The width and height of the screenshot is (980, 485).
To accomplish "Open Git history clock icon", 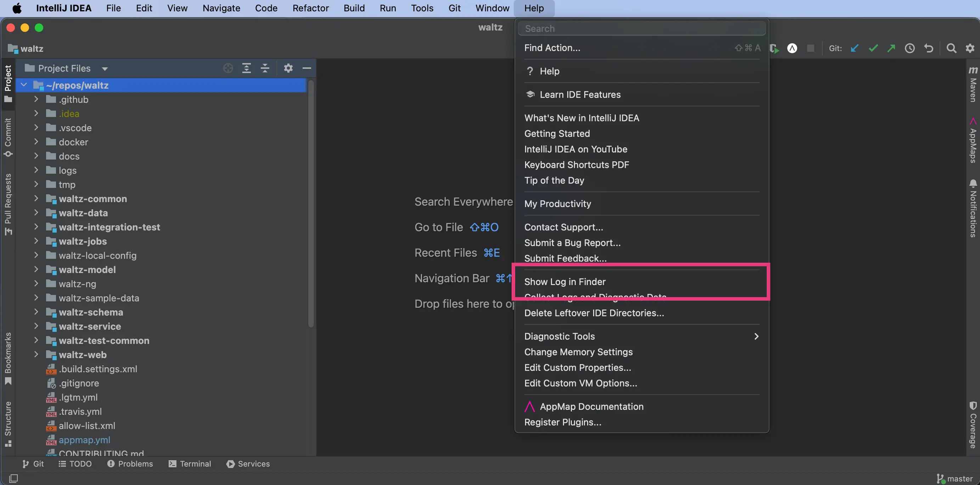I will click(909, 48).
